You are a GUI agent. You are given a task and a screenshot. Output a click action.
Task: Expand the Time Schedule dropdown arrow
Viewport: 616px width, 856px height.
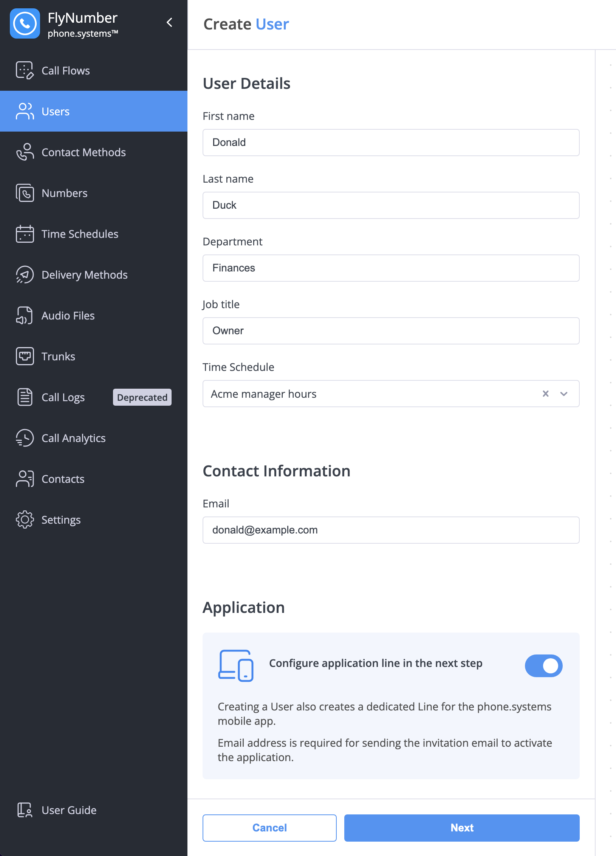564,394
